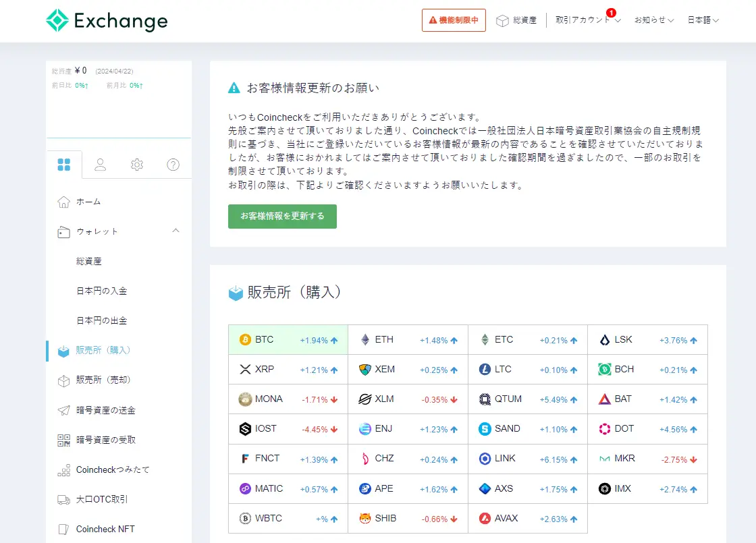This screenshot has height=543, width=756.
Task: Click the cube icon beside 総資産 in header
Action: coord(502,21)
